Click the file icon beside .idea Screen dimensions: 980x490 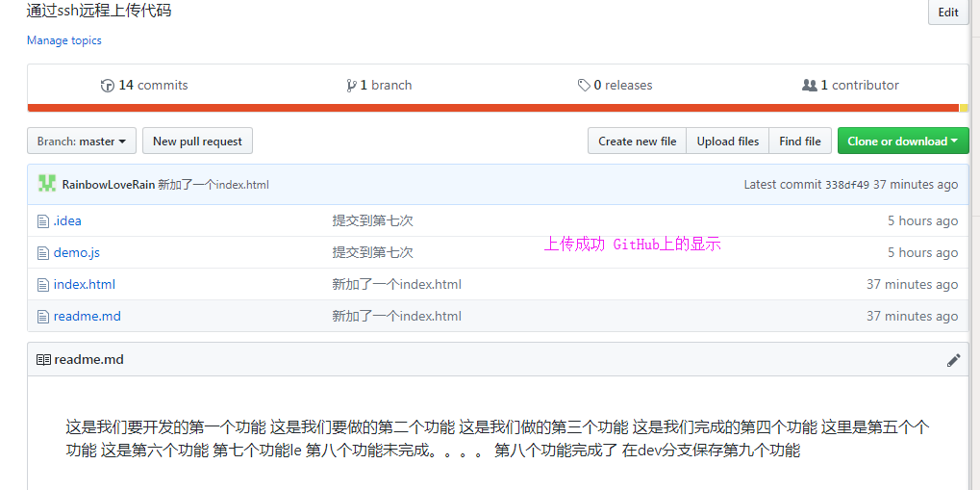[x=43, y=221]
